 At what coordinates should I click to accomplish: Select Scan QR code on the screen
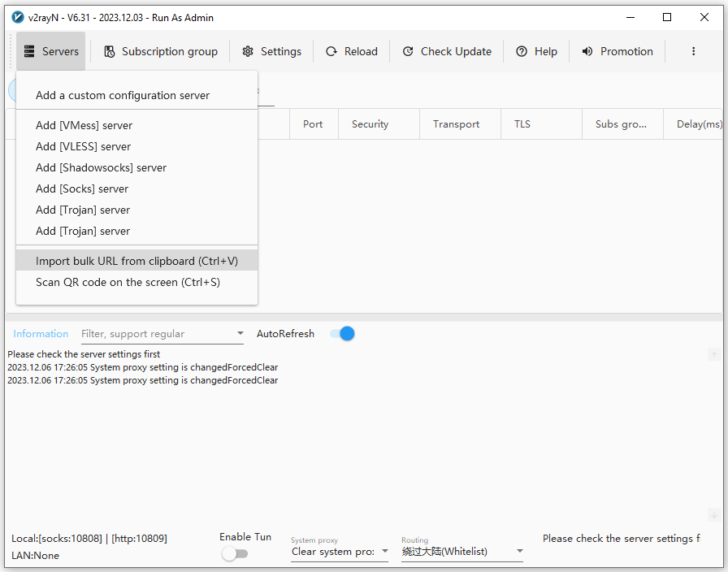coord(128,282)
